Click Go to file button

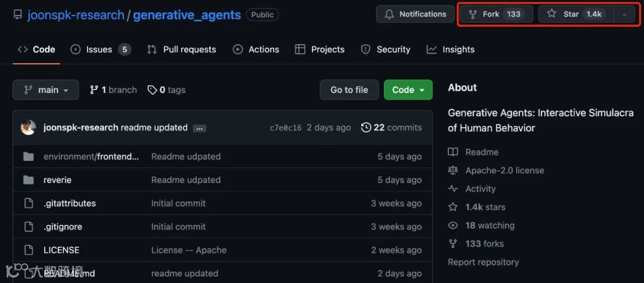pos(349,90)
